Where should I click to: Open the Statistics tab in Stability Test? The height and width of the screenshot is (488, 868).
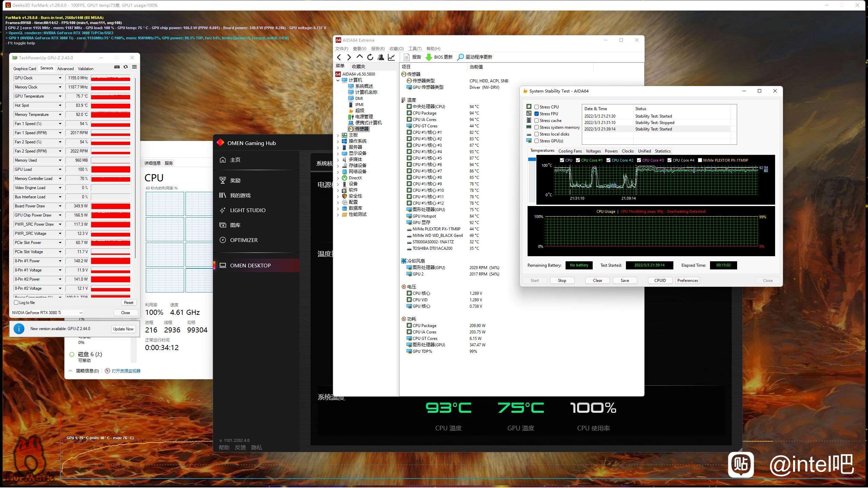point(663,151)
